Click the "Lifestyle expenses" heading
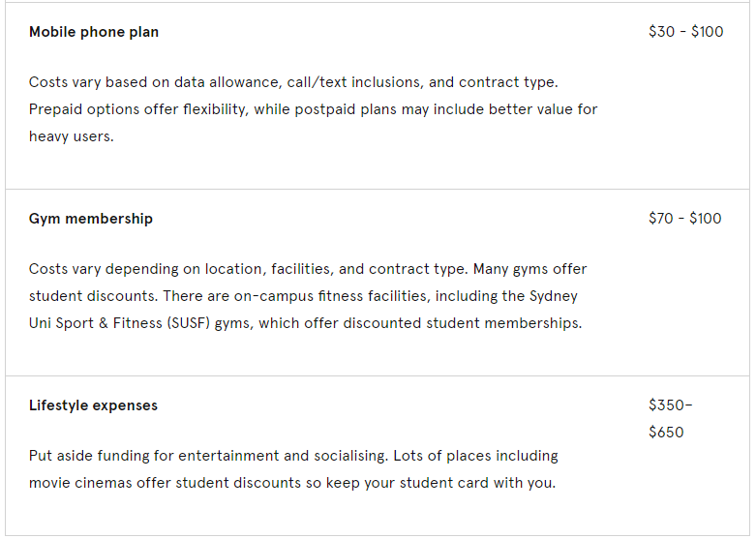The width and height of the screenshot is (756, 539). tap(93, 405)
